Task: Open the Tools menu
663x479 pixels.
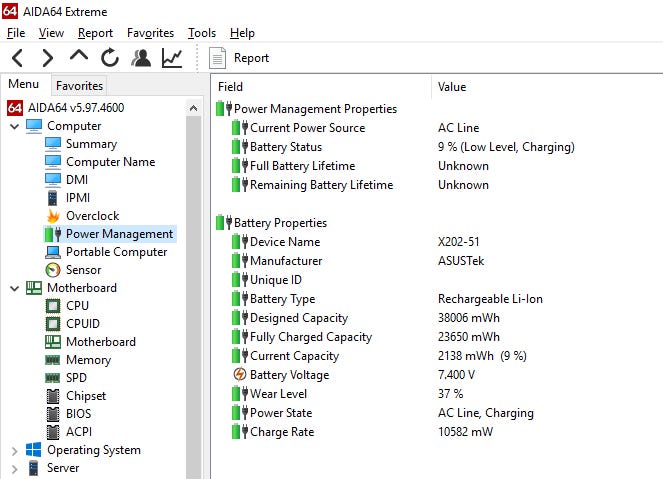Action: point(201,33)
